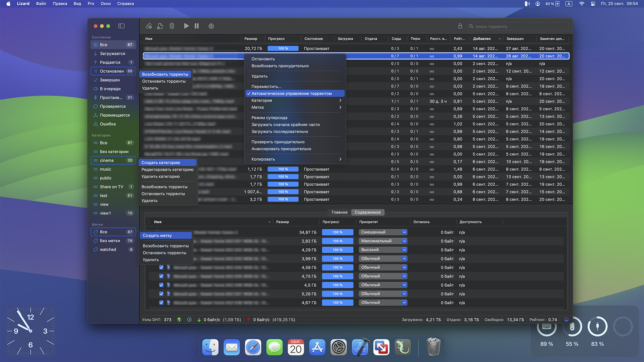Click the add torrent link toolbar icon
Screen dimensions: 644x362
pos(149,26)
